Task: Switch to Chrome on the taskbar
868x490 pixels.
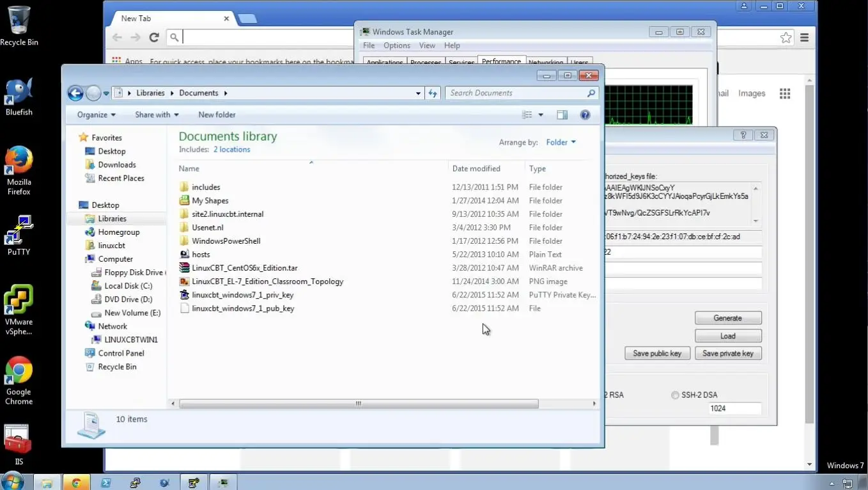Action: click(76, 483)
